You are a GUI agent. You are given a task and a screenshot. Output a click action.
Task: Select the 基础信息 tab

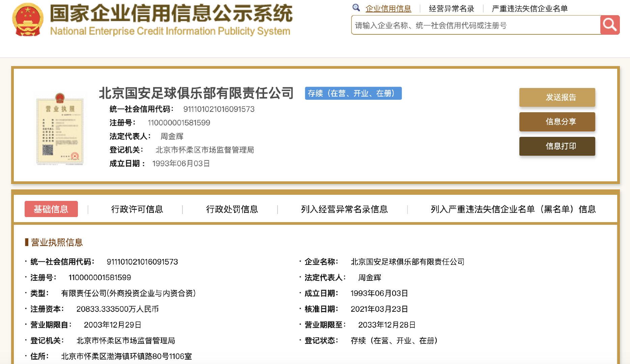(x=51, y=209)
